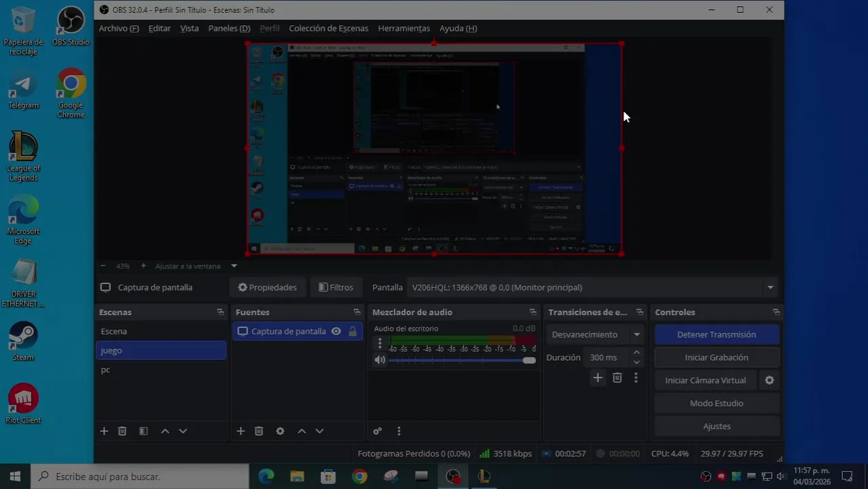Open source Filtros button
The height and width of the screenshot is (489, 868).
pos(336,287)
